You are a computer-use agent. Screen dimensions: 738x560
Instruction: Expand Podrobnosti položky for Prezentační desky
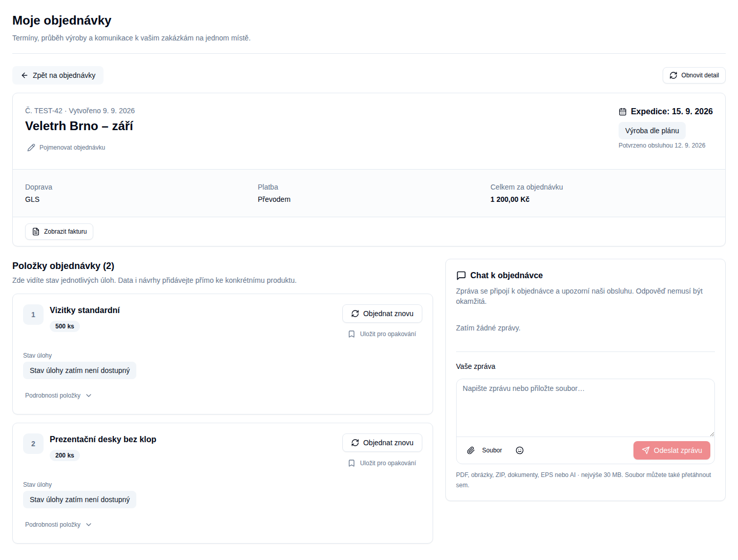(x=58, y=525)
